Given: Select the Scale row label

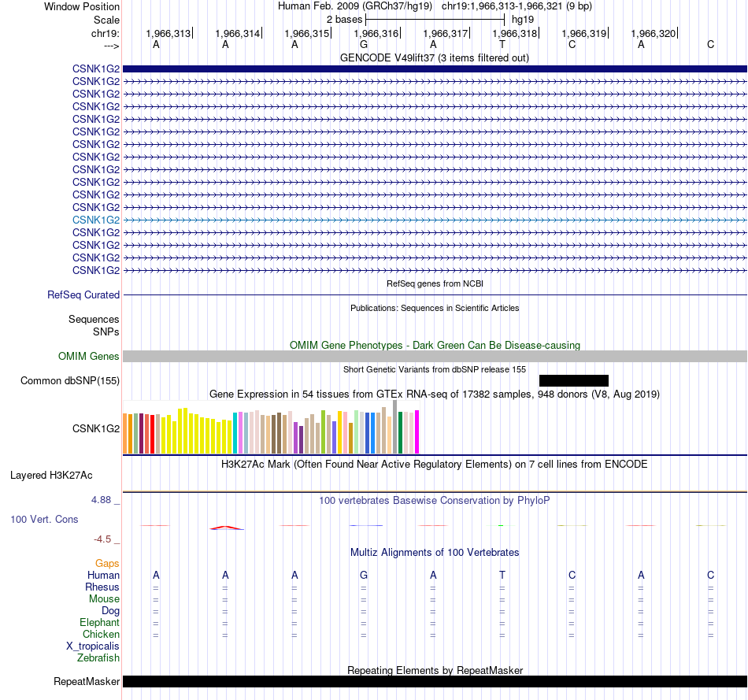Looking at the screenshot, I should (106, 20).
